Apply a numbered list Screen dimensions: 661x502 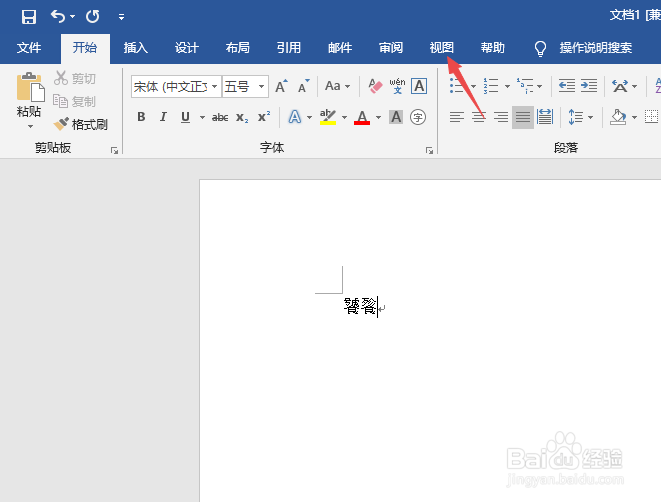coord(491,86)
